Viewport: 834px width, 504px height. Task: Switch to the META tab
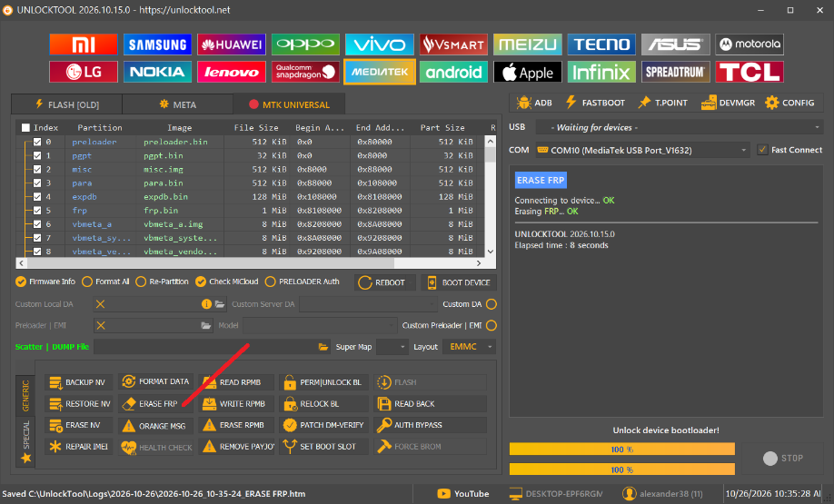coord(178,104)
